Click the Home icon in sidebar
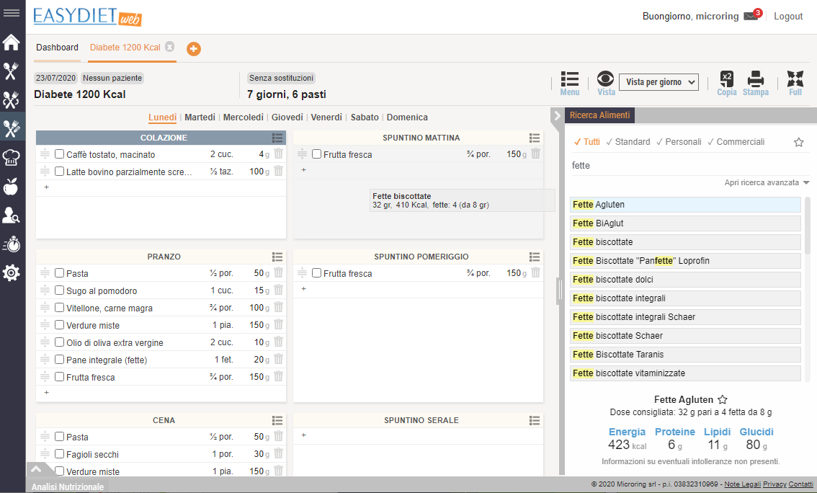The width and height of the screenshot is (817, 493). [11, 42]
